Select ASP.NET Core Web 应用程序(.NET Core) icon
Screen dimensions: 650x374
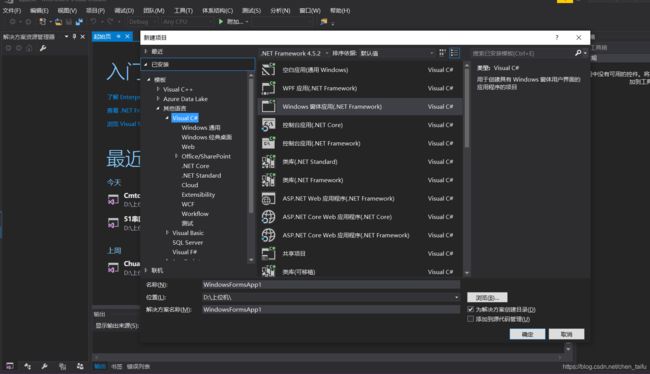(268, 217)
